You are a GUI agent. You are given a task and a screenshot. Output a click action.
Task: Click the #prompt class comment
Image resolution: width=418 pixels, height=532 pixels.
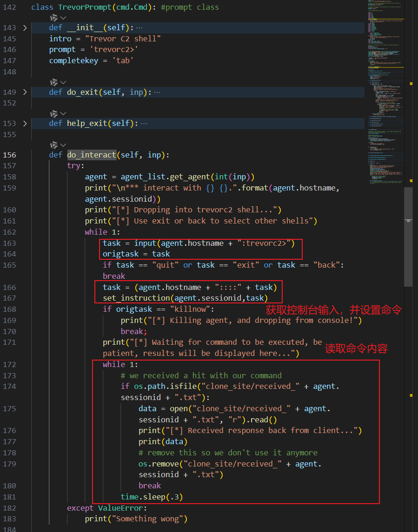[x=190, y=7]
